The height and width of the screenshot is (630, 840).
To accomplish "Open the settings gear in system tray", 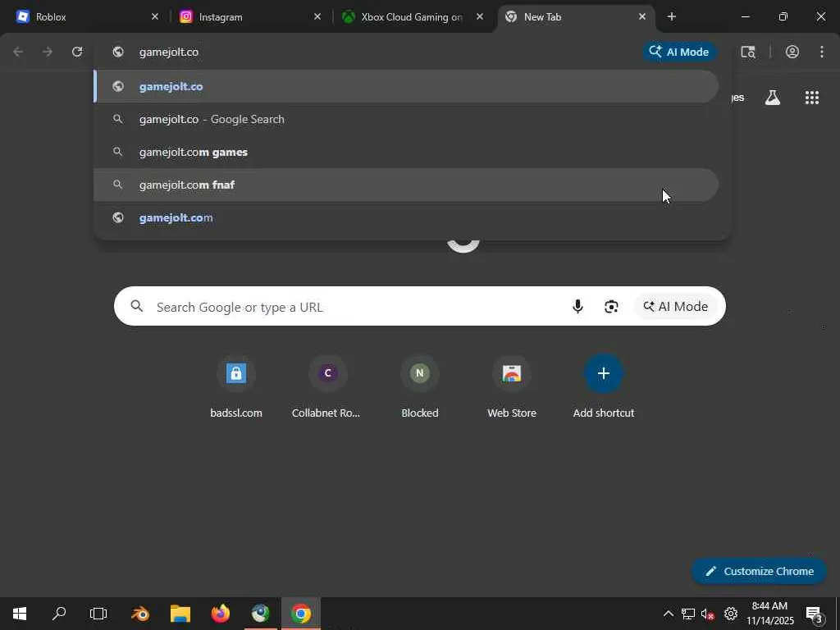I will click(x=731, y=614).
